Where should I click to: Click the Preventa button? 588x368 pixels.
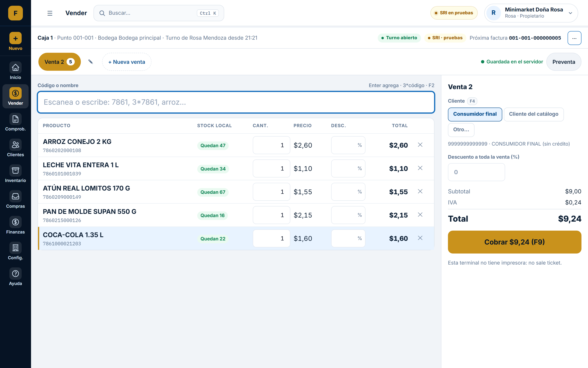(x=563, y=62)
